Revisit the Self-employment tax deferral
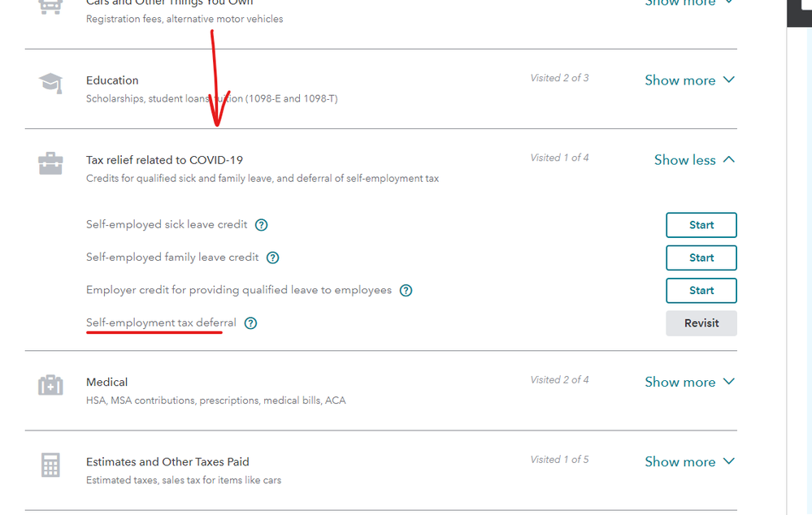 click(701, 323)
